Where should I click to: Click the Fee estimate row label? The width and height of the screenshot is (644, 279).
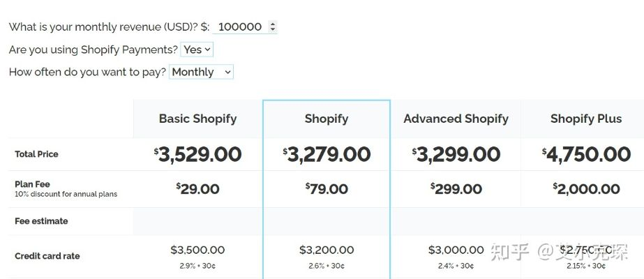[x=41, y=221]
